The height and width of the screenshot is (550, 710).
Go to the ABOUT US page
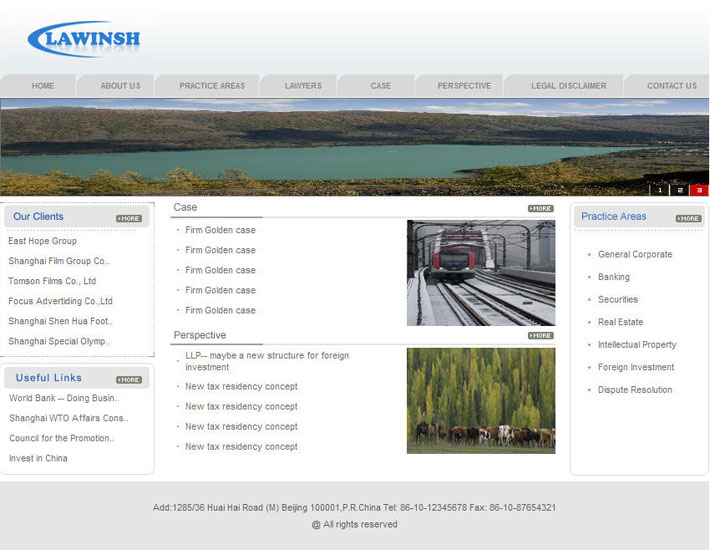tap(120, 86)
